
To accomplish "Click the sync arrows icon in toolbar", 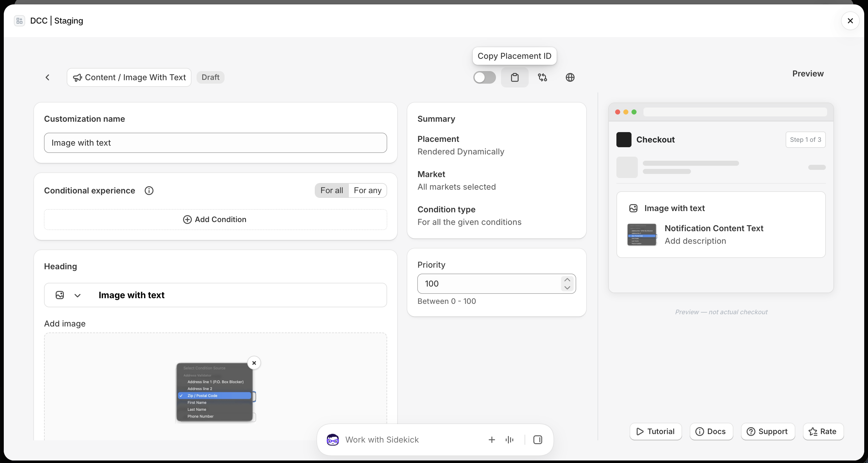I will coord(542,77).
